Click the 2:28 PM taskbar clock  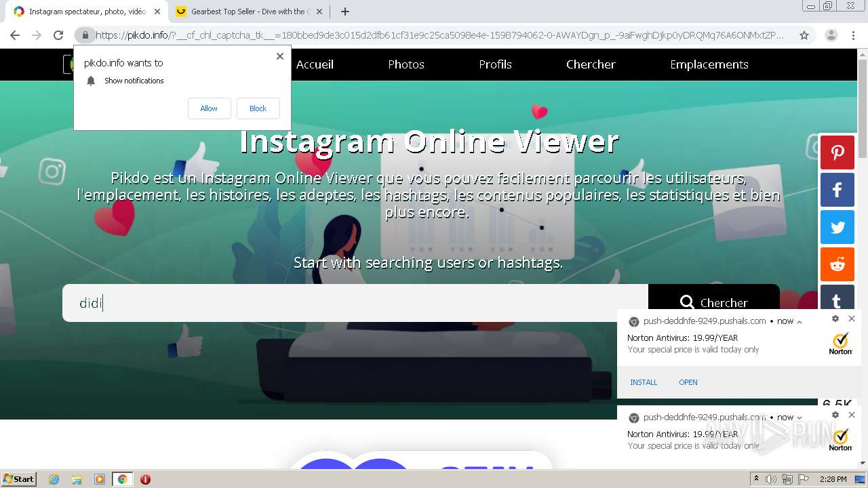(833, 479)
